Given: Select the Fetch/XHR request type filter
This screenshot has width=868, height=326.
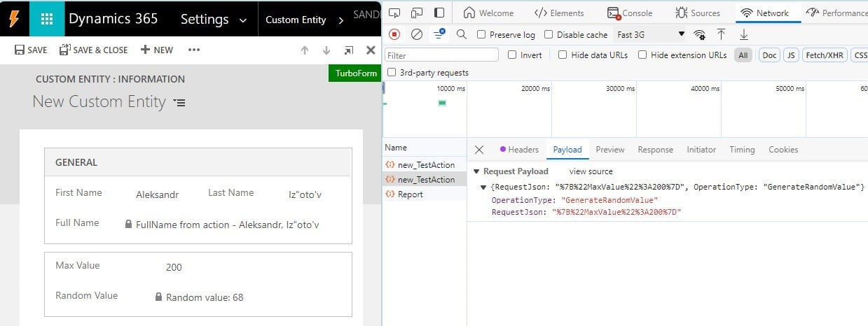Looking at the screenshot, I should tap(825, 55).
